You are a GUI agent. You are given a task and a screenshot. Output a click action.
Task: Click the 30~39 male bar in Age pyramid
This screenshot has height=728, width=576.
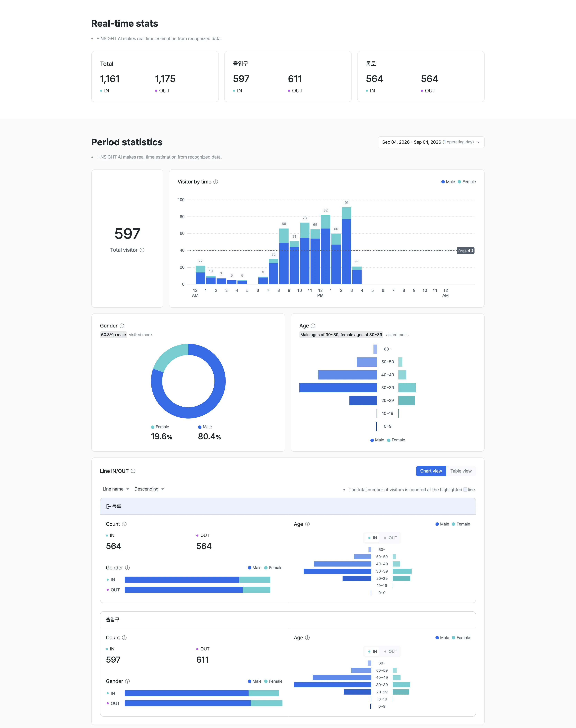click(x=338, y=388)
